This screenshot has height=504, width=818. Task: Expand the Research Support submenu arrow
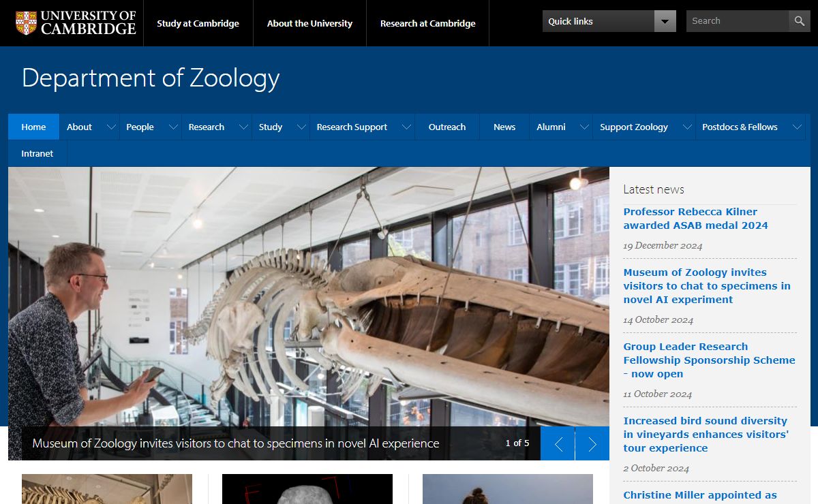406,127
